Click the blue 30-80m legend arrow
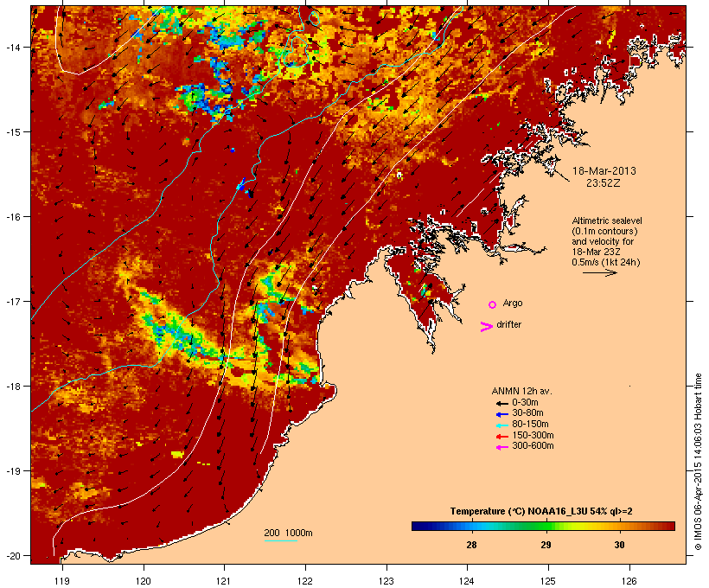This screenshot has width=709, height=588. click(501, 414)
